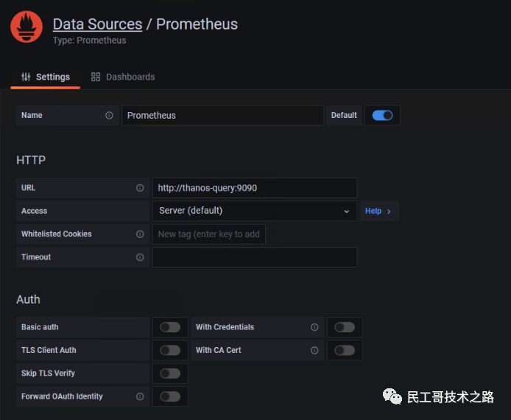Click the Name field info icon

click(x=109, y=116)
